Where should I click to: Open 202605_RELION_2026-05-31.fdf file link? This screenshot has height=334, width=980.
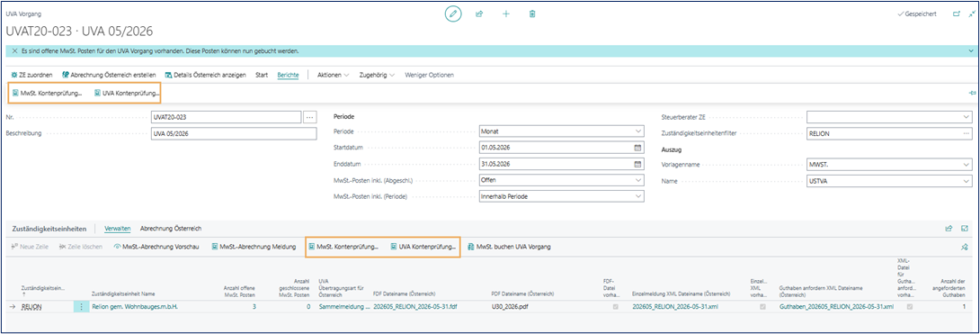coord(414,307)
